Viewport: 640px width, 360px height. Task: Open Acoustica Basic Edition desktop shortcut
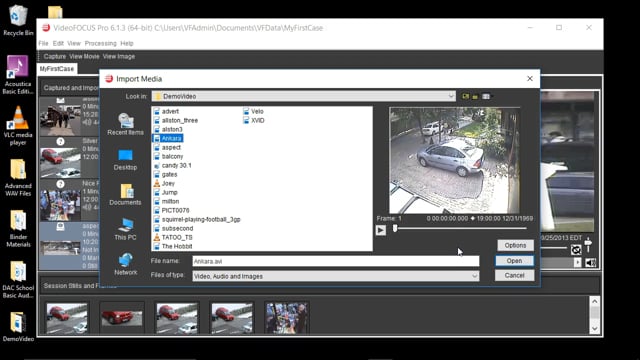point(18,75)
